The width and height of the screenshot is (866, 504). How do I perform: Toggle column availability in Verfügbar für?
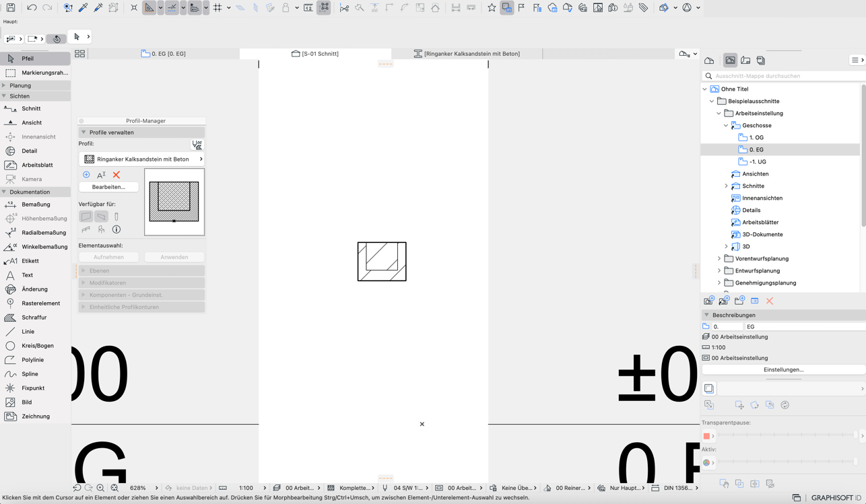pyautogui.click(x=116, y=217)
